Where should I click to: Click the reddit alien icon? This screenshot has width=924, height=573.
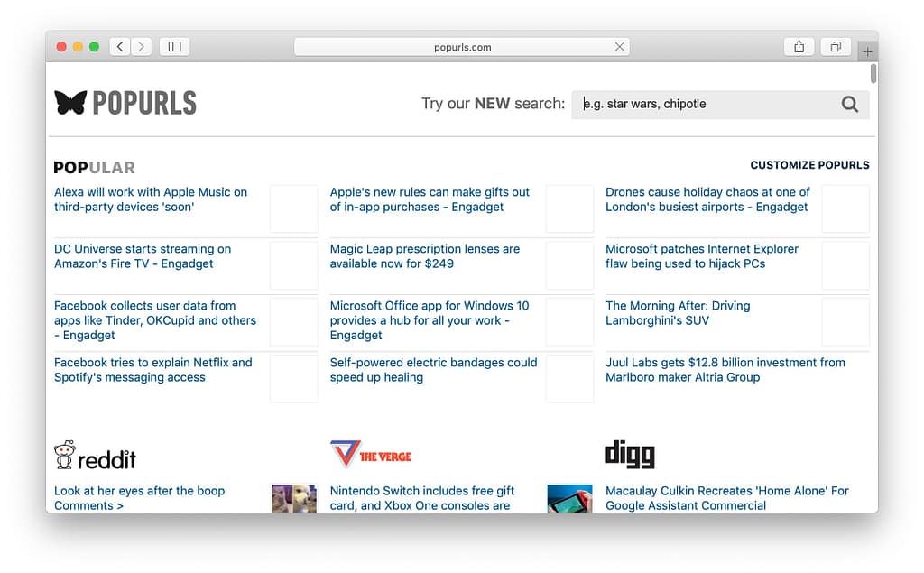tap(63, 456)
